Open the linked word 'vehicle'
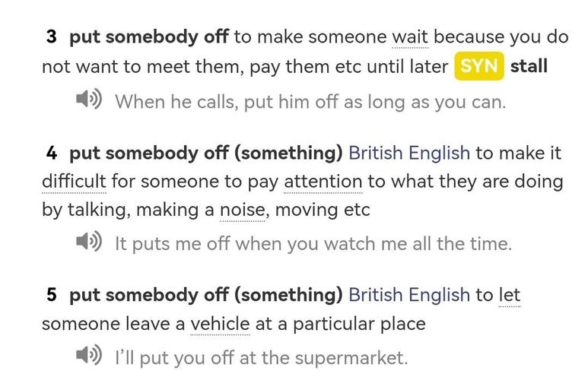This screenshot has height=380, width=588. pos(220,324)
